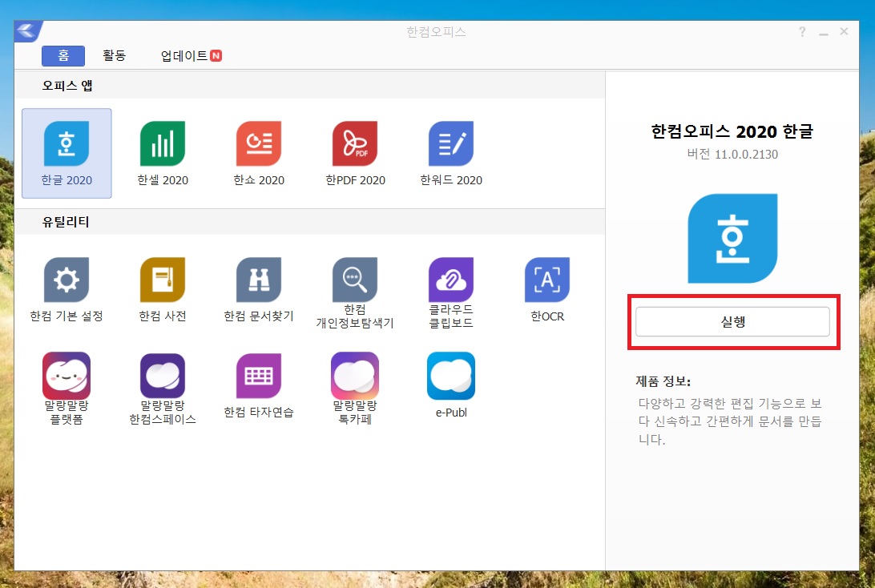
Task: Open 한컴 개인정보탐색기 magnifier icon
Action: [x=355, y=280]
